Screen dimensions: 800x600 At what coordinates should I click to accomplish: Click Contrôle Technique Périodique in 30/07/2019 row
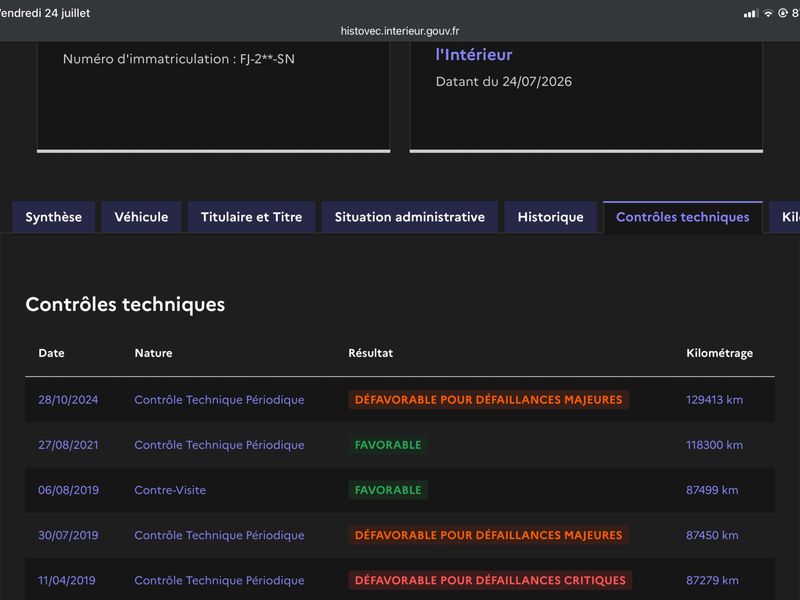point(219,535)
